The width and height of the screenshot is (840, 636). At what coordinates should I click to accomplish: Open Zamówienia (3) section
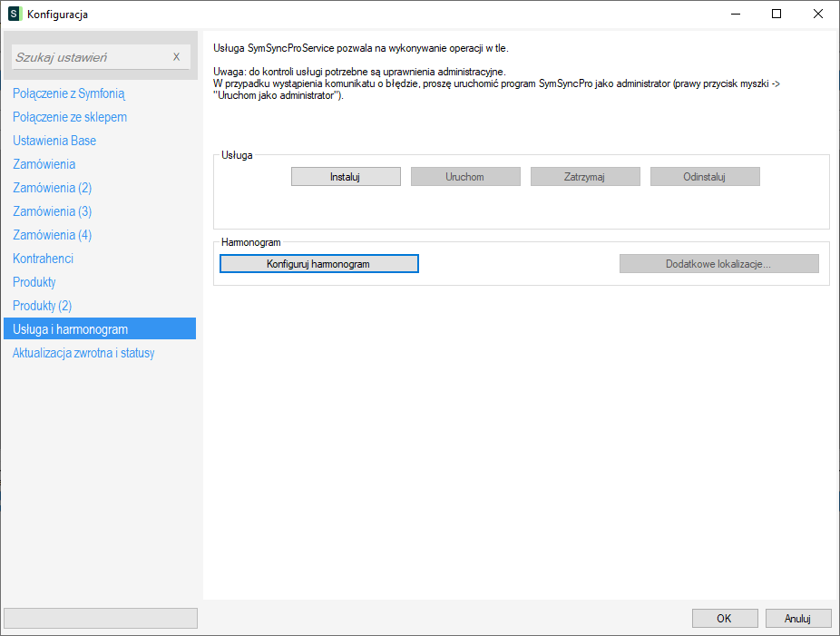[52, 211]
